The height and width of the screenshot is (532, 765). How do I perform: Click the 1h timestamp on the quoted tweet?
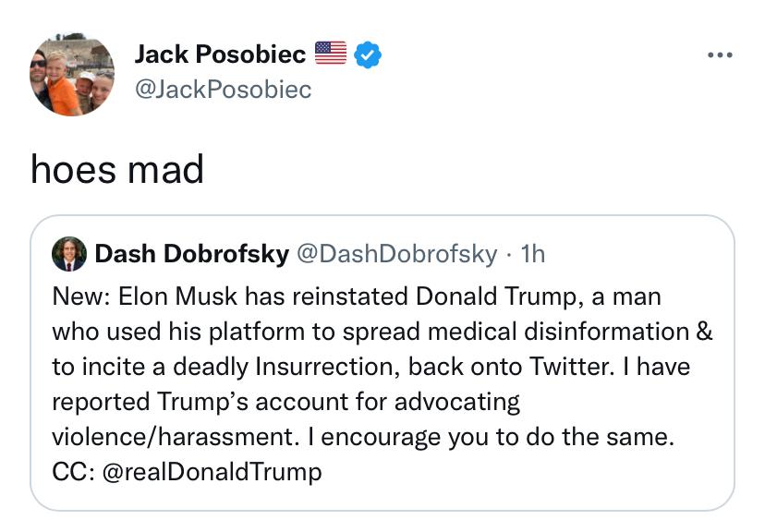coord(532,254)
